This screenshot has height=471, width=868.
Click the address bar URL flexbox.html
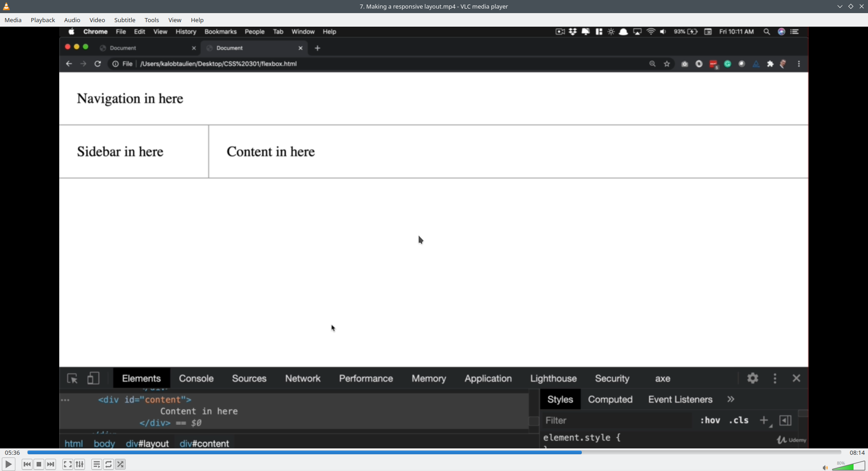(218, 64)
